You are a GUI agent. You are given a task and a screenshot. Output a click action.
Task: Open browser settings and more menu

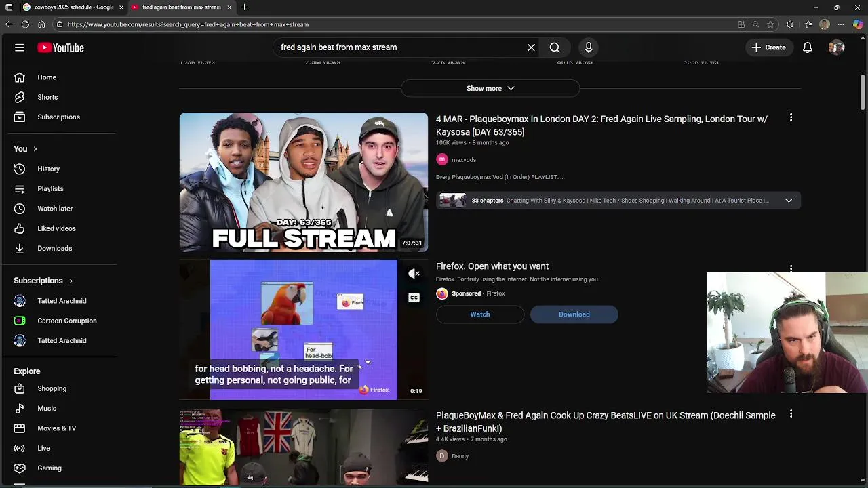point(841,24)
